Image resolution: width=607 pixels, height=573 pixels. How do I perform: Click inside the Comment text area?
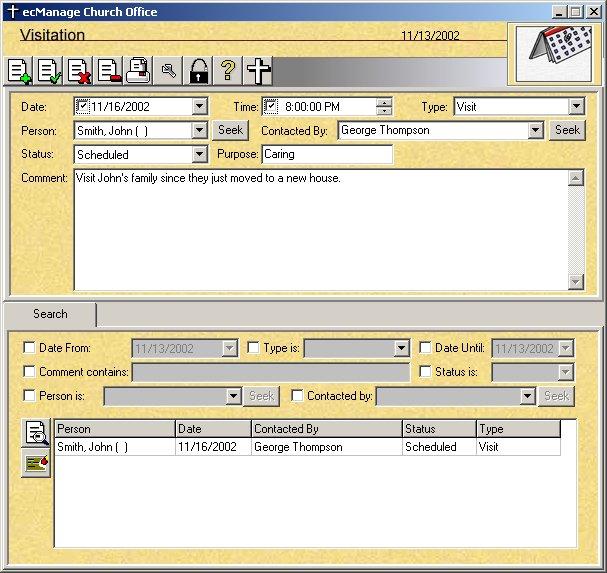coord(321,230)
